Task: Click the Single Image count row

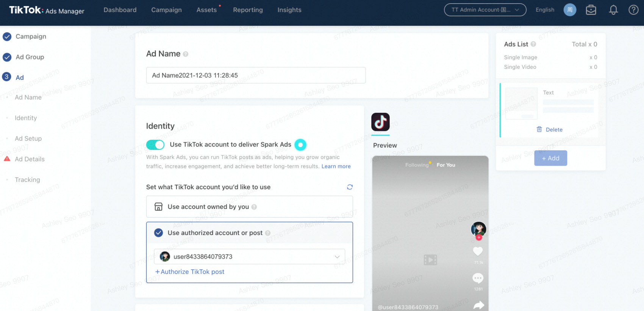Action: pyautogui.click(x=550, y=58)
